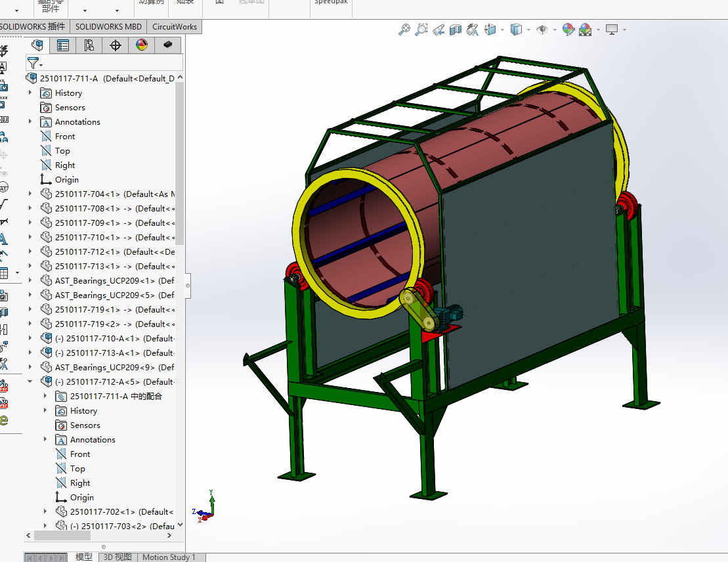Expand the History folder at the top
The width and height of the screenshot is (728, 562).
pyautogui.click(x=30, y=93)
